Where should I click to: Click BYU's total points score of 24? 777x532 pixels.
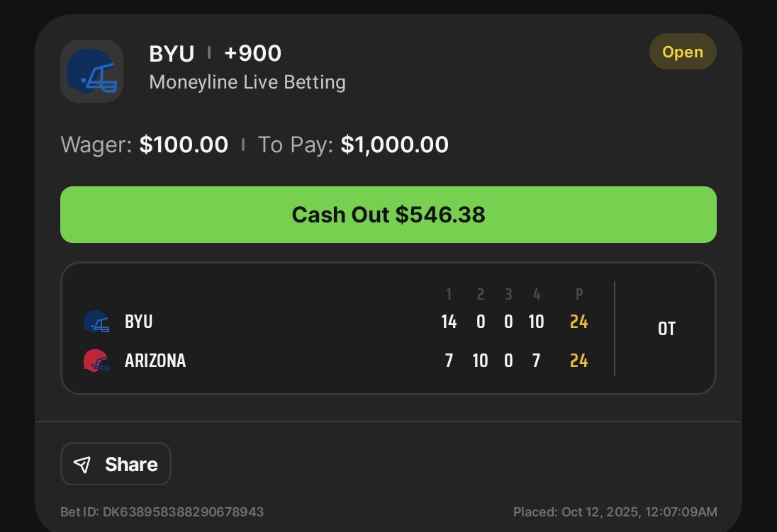[578, 322]
